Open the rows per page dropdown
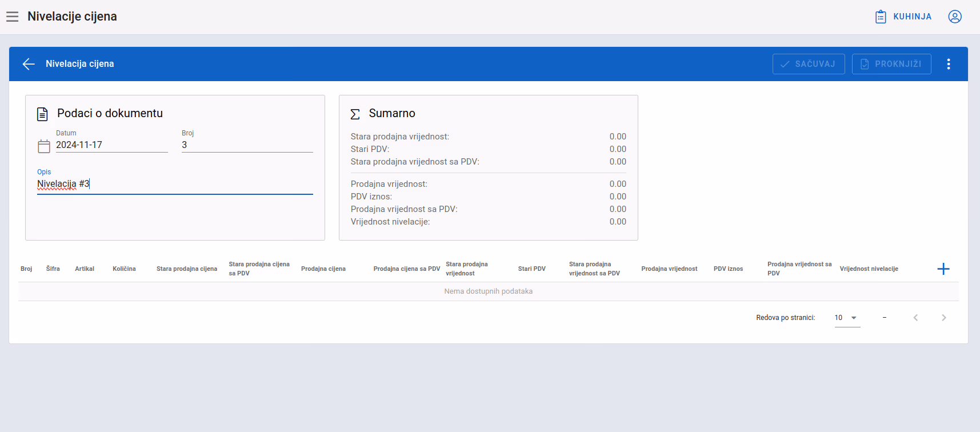This screenshot has width=980, height=432. (x=847, y=318)
